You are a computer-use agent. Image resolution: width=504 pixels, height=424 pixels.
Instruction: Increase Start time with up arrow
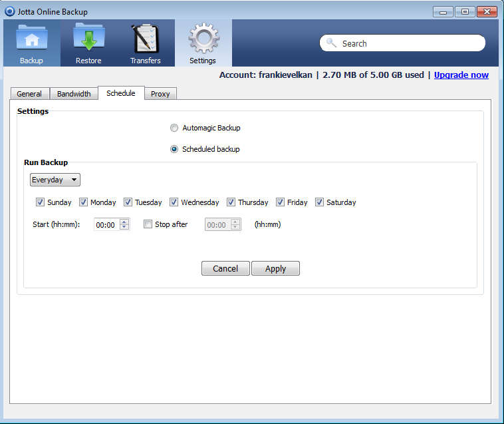point(124,222)
